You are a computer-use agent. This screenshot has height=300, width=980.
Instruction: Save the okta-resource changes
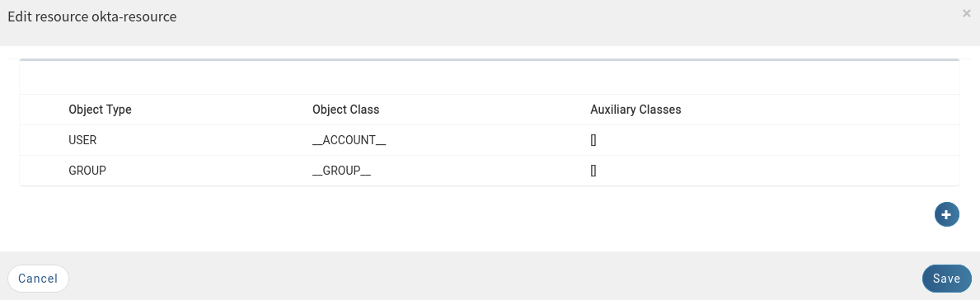(x=946, y=279)
